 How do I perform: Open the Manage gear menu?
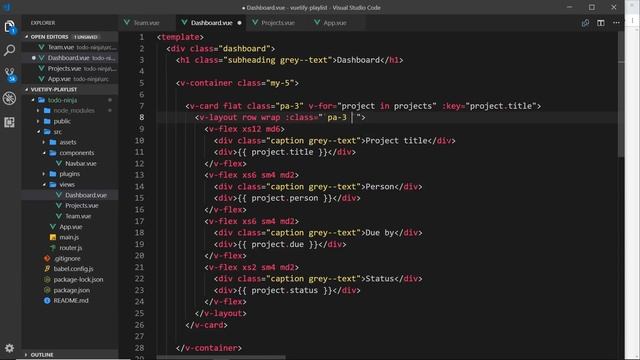point(9,348)
